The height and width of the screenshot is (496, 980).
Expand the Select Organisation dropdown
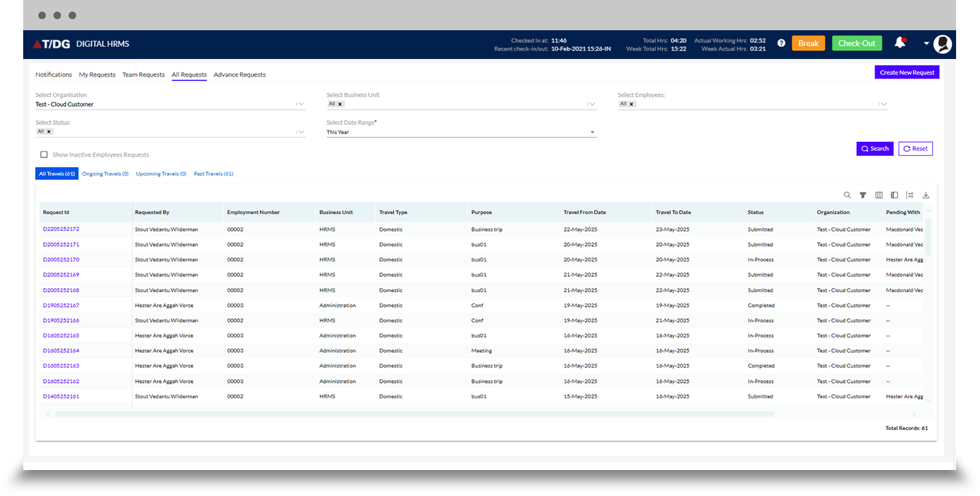[x=301, y=104]
